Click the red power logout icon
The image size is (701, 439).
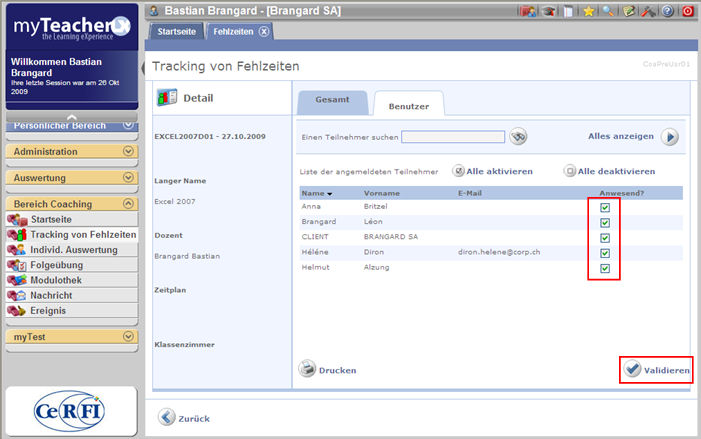click(x=687, y=11)
